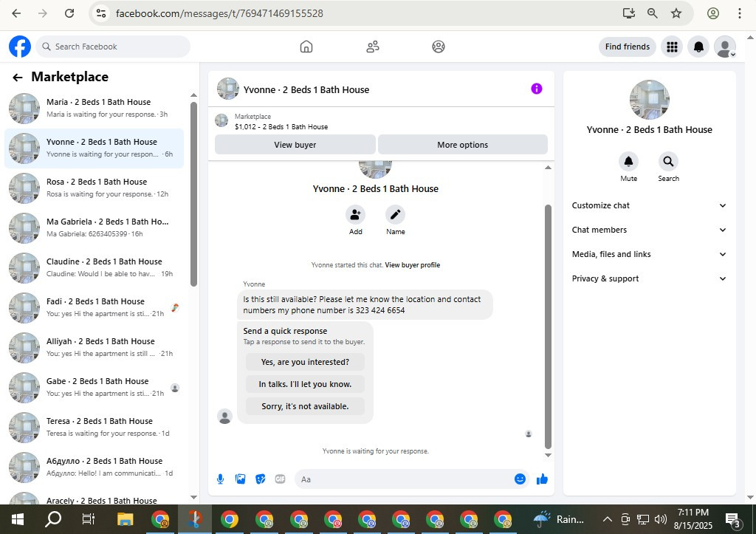Open Gabe's conversation

pos(94,388)
